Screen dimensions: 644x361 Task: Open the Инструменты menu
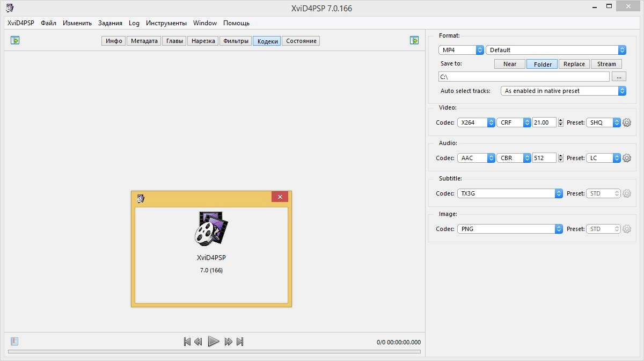click(166, 23)
